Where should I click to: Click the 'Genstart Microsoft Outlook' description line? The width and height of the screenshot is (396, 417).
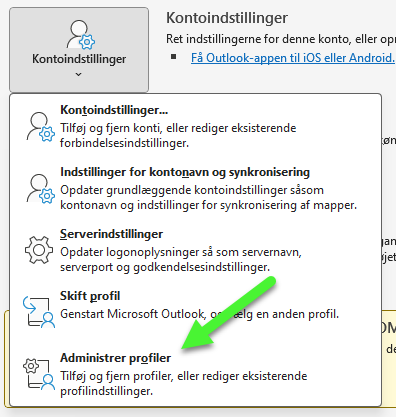tap(199, 314)
